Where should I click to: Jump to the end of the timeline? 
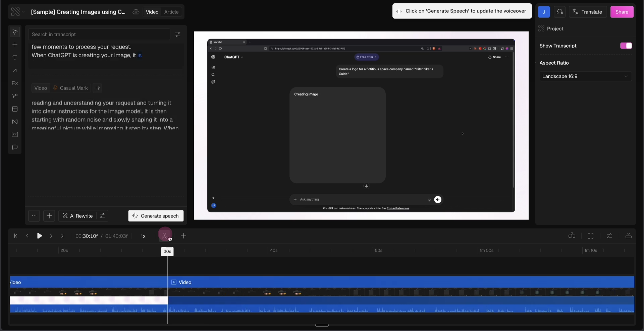pyautogui.click(x=63, y=236)
